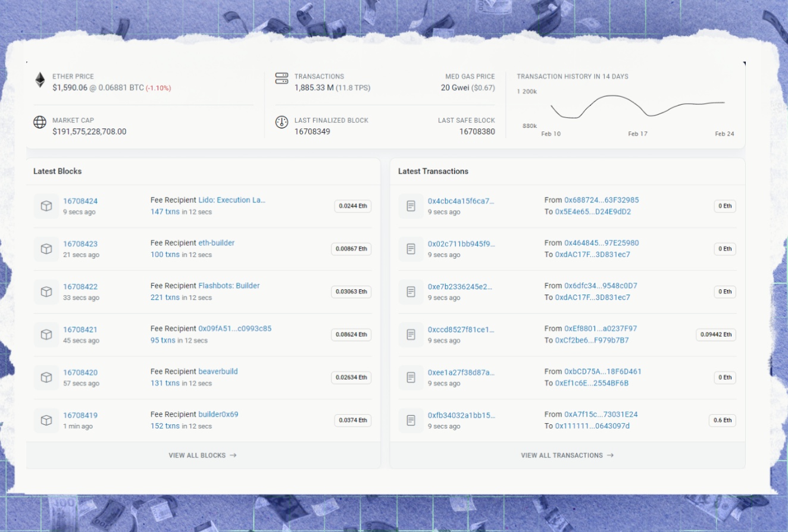This screenshot has height=532, width=788.
Task: Open transaction hash 0x4cbc4a15f6ca7...
Action: point(461,201)
